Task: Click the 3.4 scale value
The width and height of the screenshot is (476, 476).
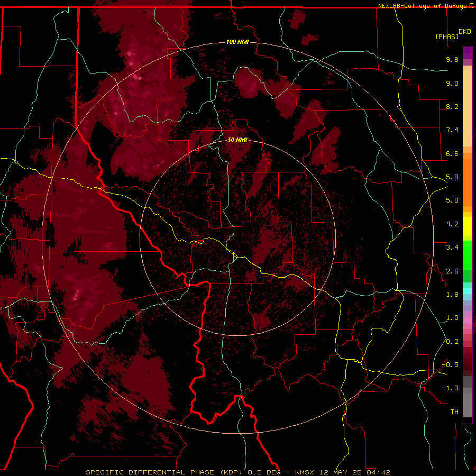Action: click(x=452, y=248)
